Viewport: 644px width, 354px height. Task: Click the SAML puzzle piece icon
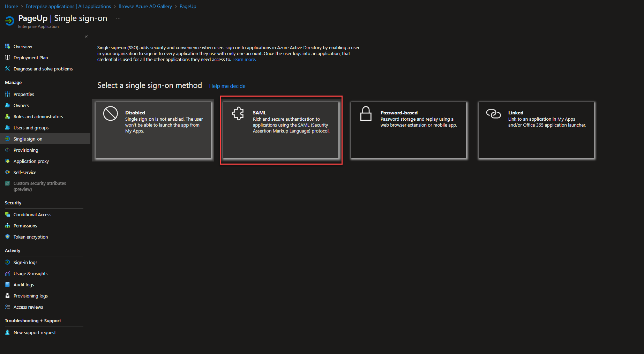coord(238,114)
